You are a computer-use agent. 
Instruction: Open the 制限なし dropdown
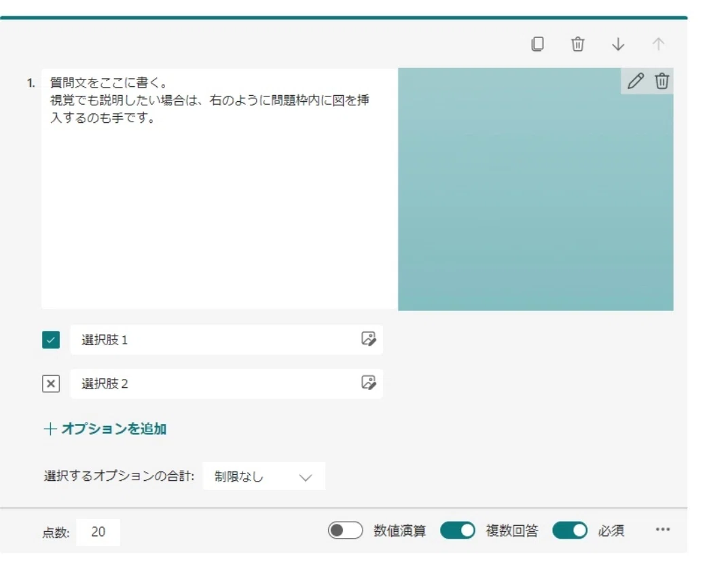tap(263, 476)
